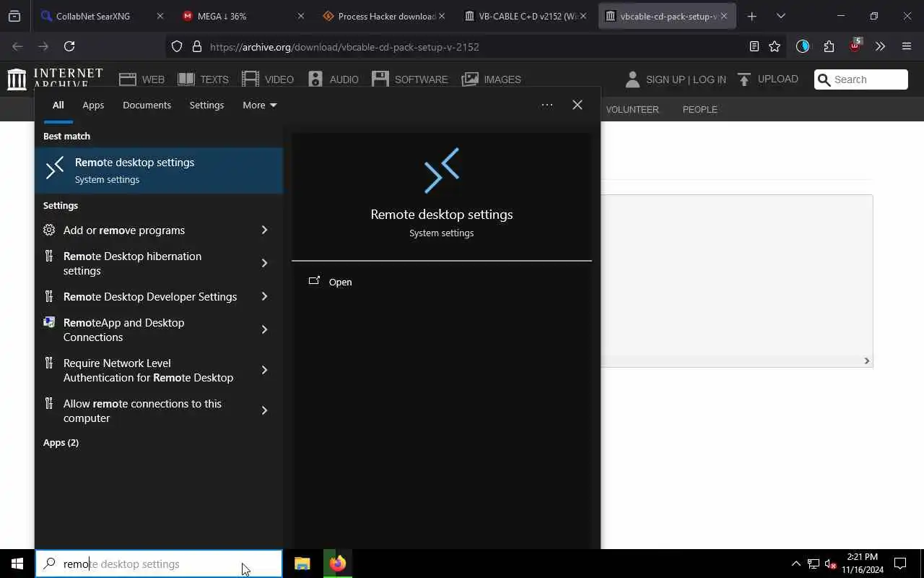
Task: Open Internet Archive IMAGES section
Action: 492,79
